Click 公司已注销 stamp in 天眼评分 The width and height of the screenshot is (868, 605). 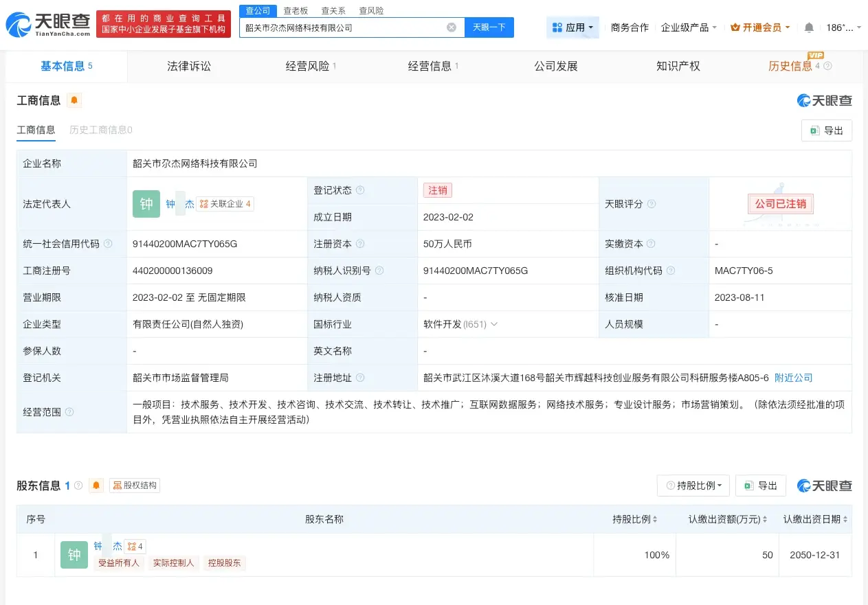tap(780, 204)
